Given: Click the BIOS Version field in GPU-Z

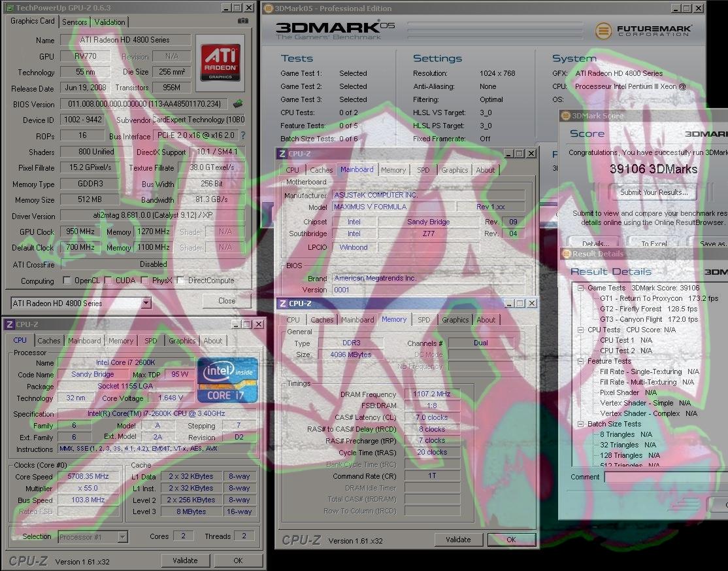Looking at the screenshot, I should (144, 103).
